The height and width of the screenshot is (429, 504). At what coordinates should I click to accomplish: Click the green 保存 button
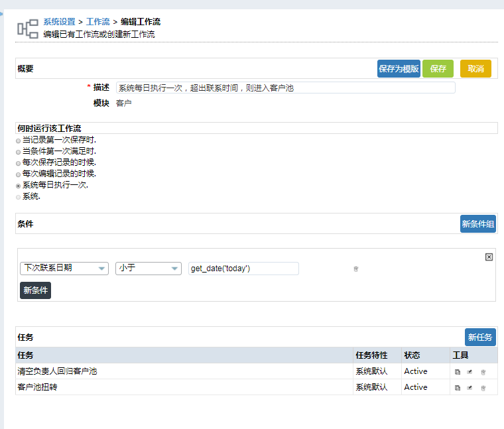438,68
